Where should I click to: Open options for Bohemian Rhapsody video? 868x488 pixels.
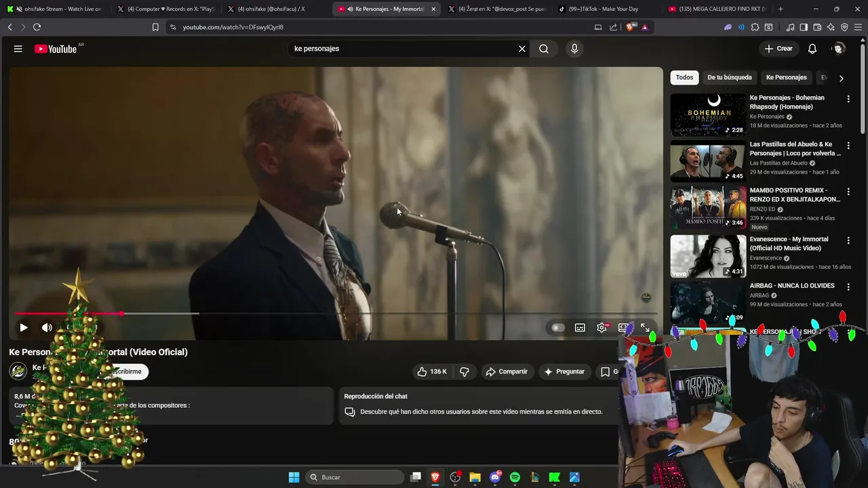[x=848, y=99]
